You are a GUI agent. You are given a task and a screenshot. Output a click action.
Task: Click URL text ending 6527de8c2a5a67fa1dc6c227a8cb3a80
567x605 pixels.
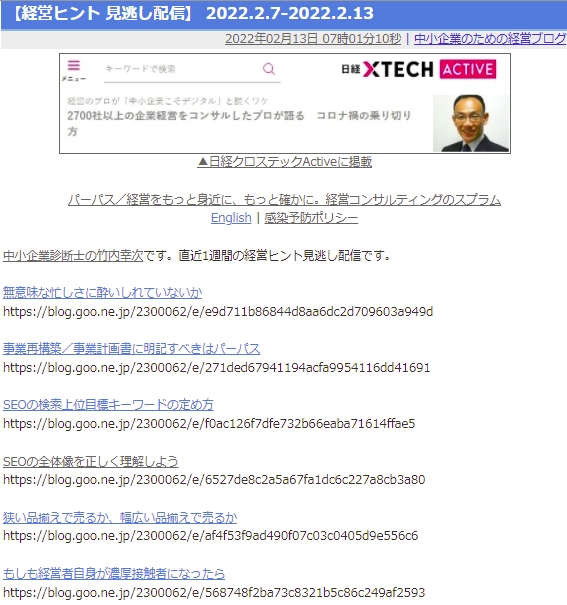(214, 480)
